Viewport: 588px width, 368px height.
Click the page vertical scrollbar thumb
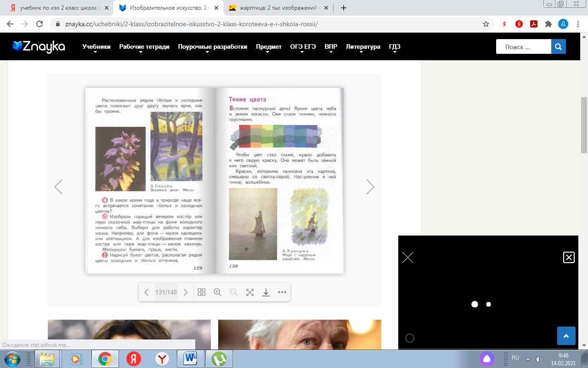click(584, 125)
